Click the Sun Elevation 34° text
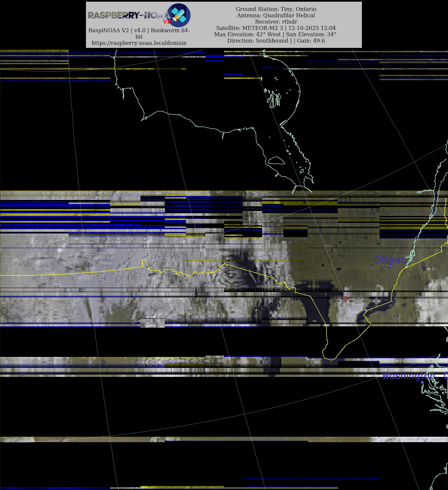Viewport: 448px width, 490px height. click(311, 34)
